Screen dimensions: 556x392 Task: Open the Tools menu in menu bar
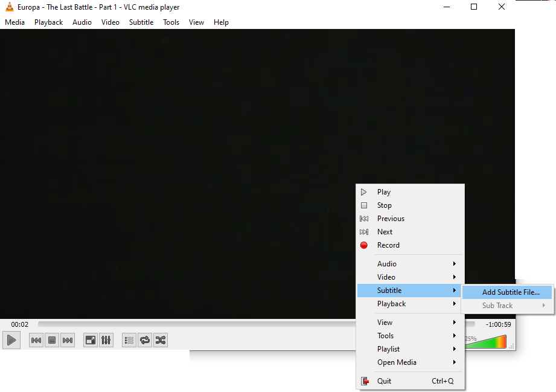tap(171, 22)
